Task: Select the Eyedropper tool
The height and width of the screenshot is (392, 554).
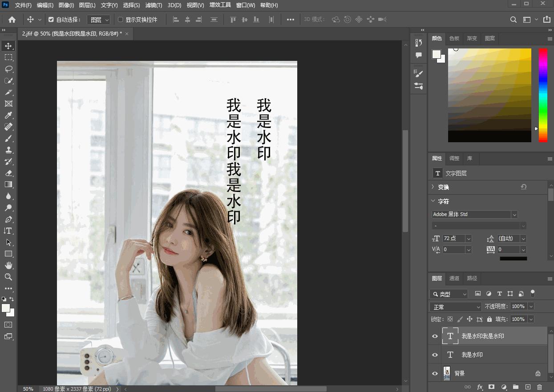Action: tap(8, 116)
